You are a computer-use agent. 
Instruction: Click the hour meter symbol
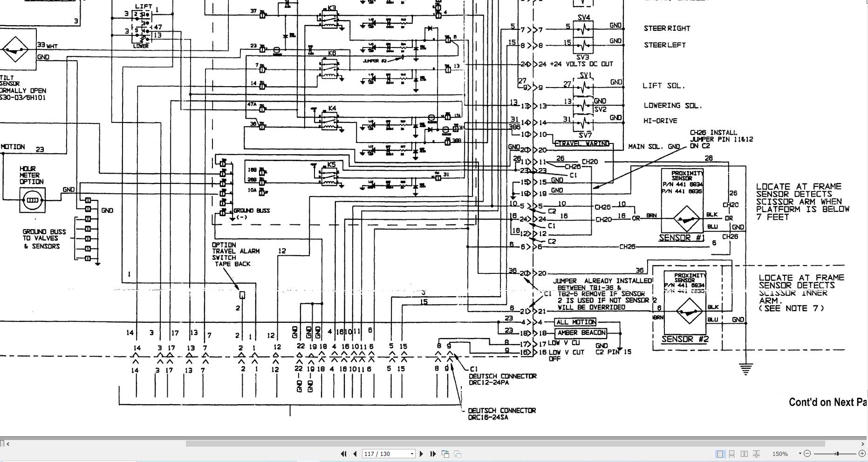click(32, 200)
